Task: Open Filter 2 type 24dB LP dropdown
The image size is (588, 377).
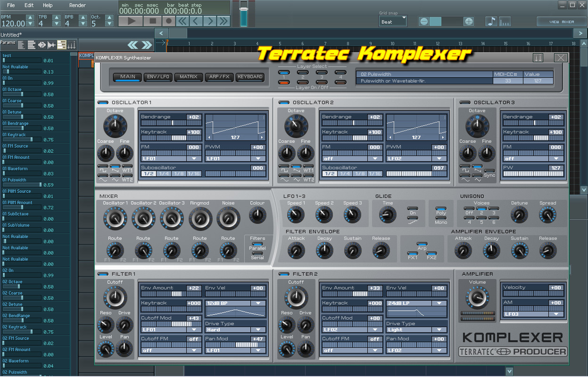Action: coord(416,303)
